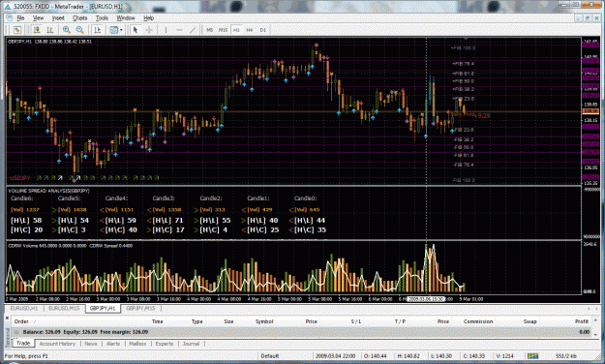Click the 2009.03.04 22:00 status entry

[x=335, y=356]
